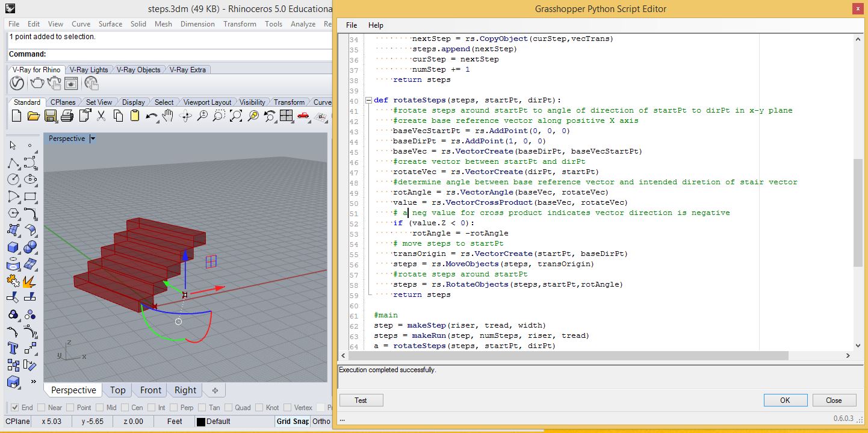Click the V-Ray options icon

coord(17,84)
